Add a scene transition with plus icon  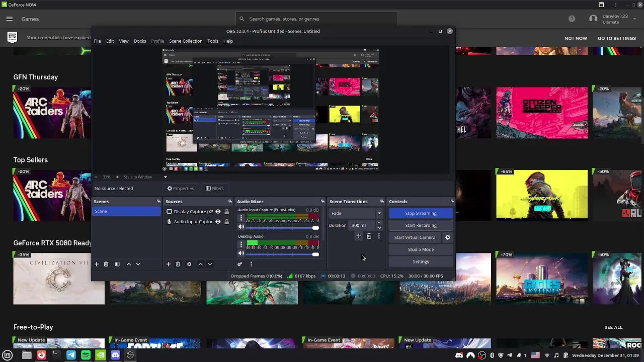click(359, 236)
